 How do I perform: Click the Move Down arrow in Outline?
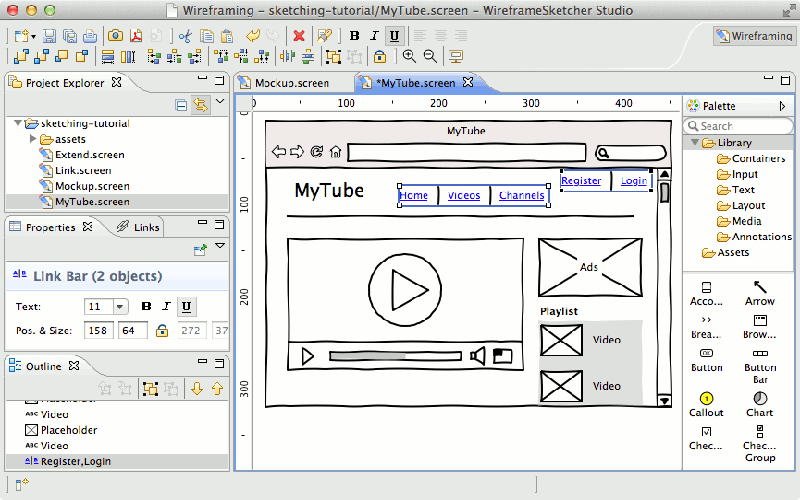197,389
